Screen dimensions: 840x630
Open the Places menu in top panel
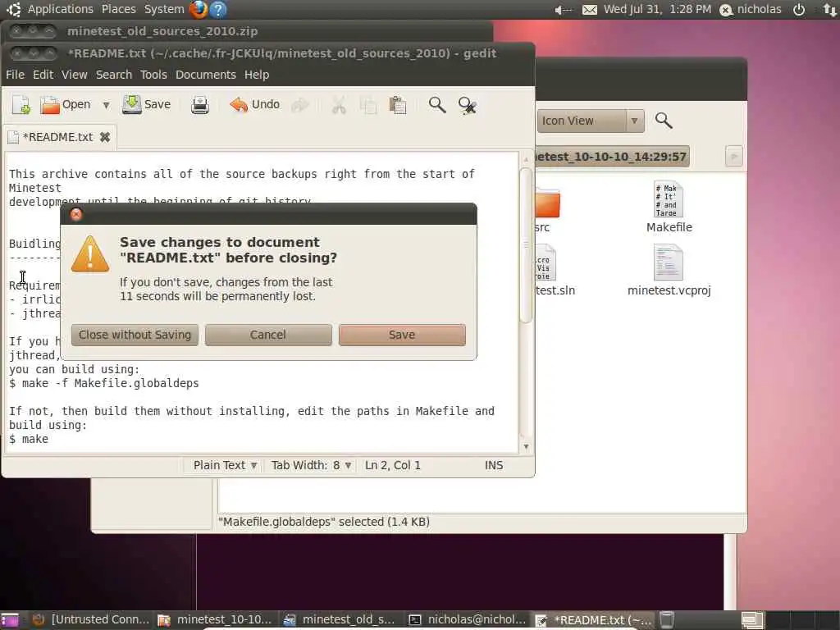click(x=118, y=9)
